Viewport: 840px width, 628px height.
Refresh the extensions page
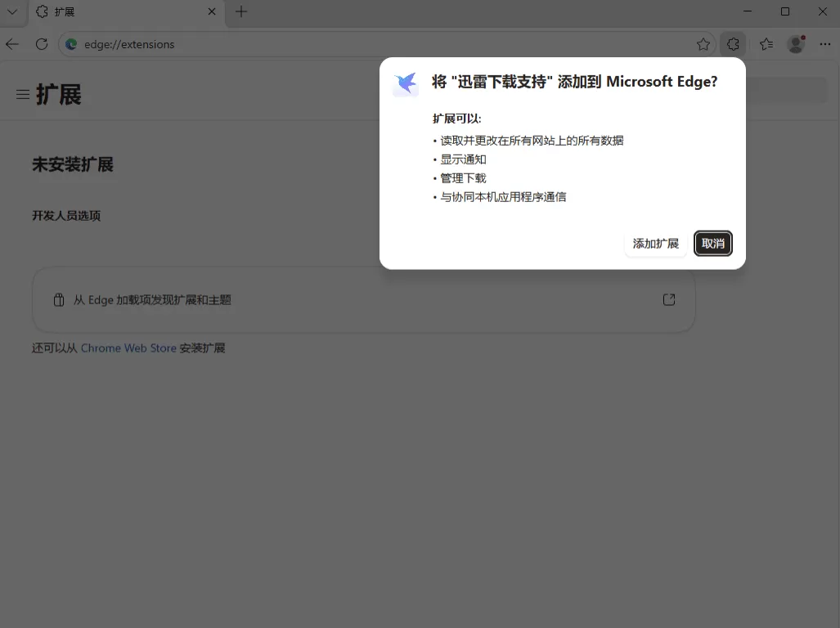(41, 44)
